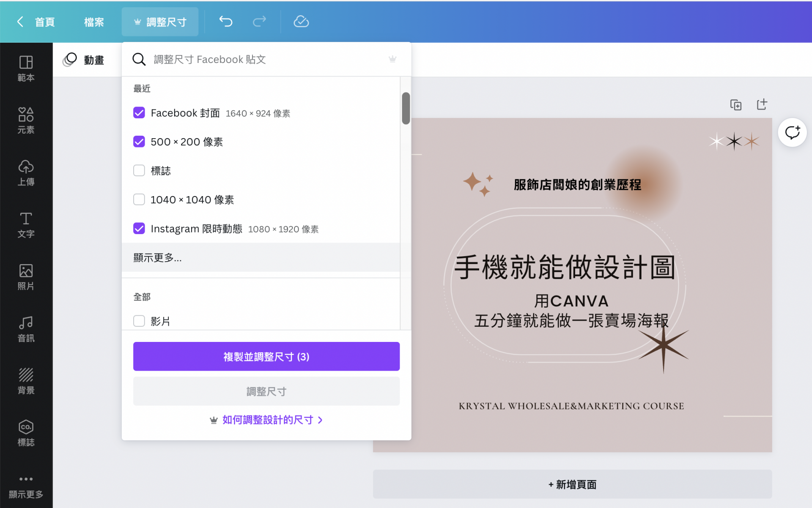Click the 全部 section header
Screen dimensions: 812x508
click(x=142, y=297)
